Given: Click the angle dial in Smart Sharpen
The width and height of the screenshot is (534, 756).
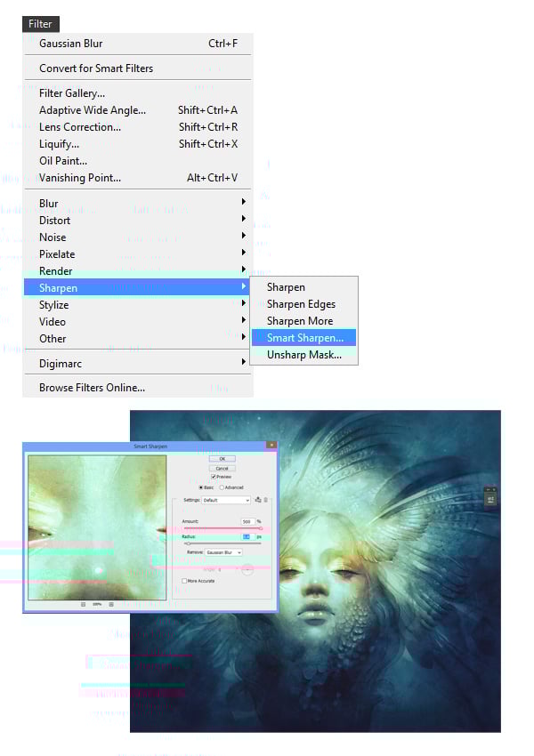Looking at the screenshot, I should tap(247, 569).
